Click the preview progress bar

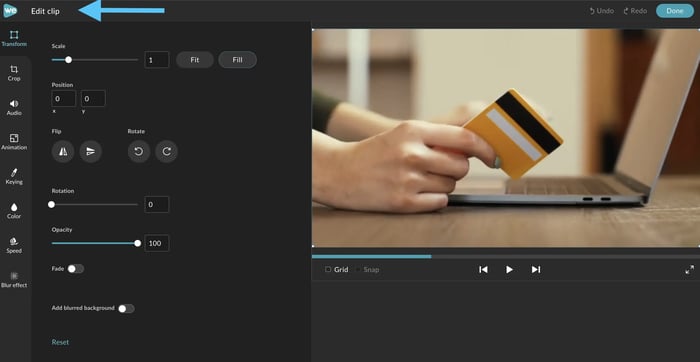coord(506,257)
